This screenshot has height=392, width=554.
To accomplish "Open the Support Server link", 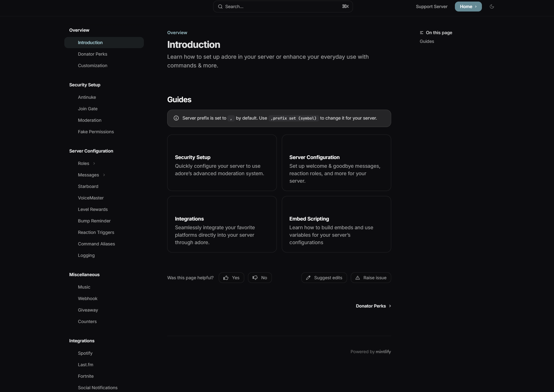I will pyautogui.click(x=432, y=7).
